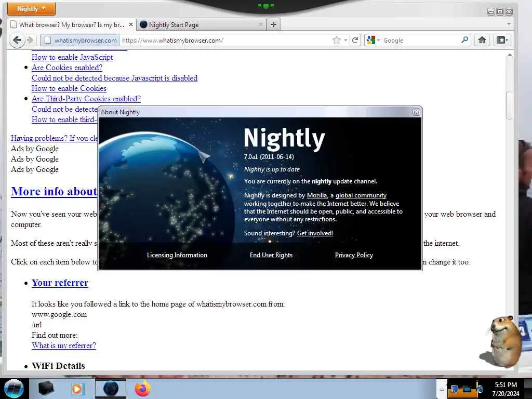Viewport: 532px width, 399px height.
Task: Close the About Nightly dialog
Action: click(x=416, y=112)
